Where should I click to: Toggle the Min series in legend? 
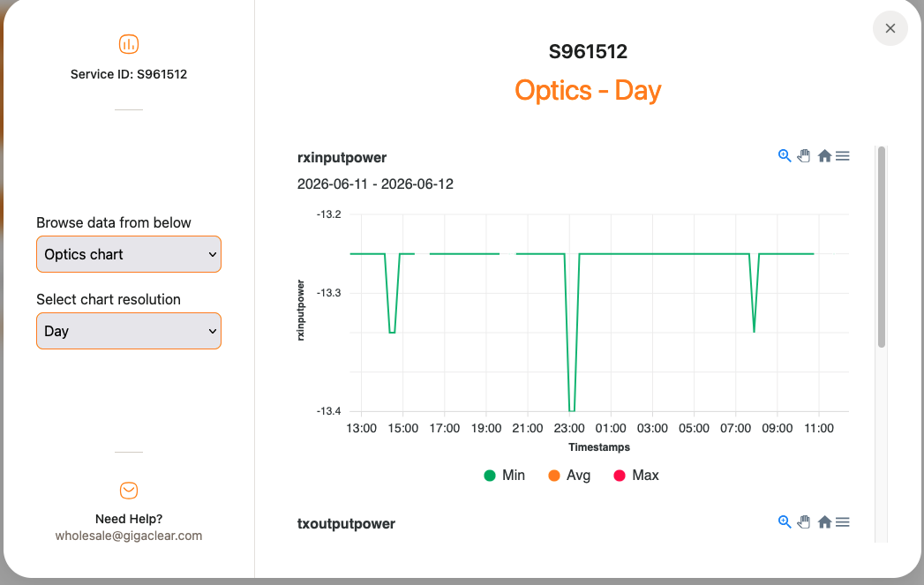coord(505,476)
